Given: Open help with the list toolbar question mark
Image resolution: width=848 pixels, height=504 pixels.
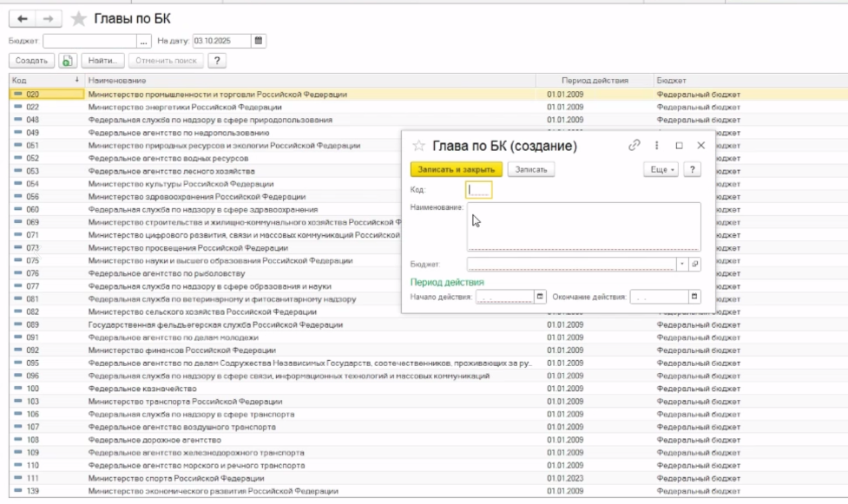Looking at the screenshot, I should click(x=217, y=61).
